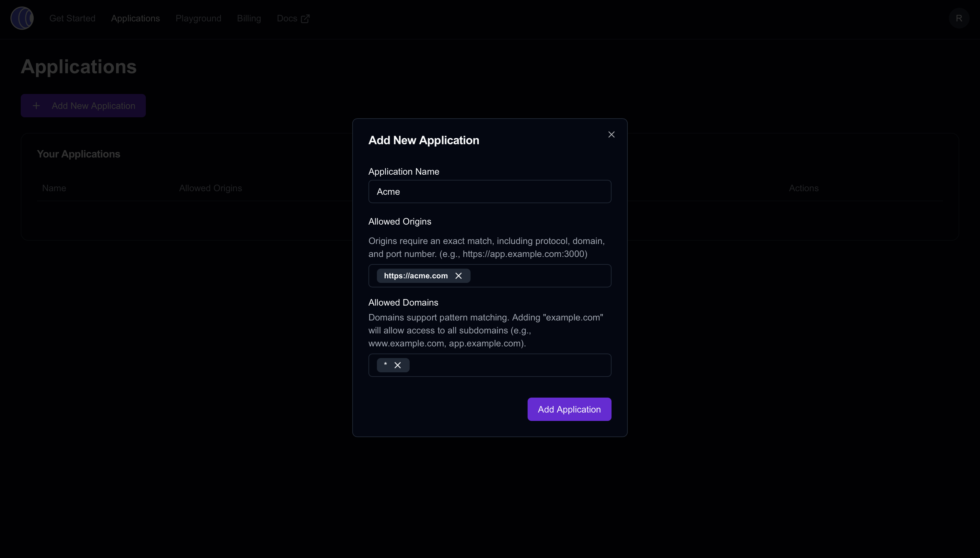
Task: Focus the Application Name input field
Action: tap(490, 192)
